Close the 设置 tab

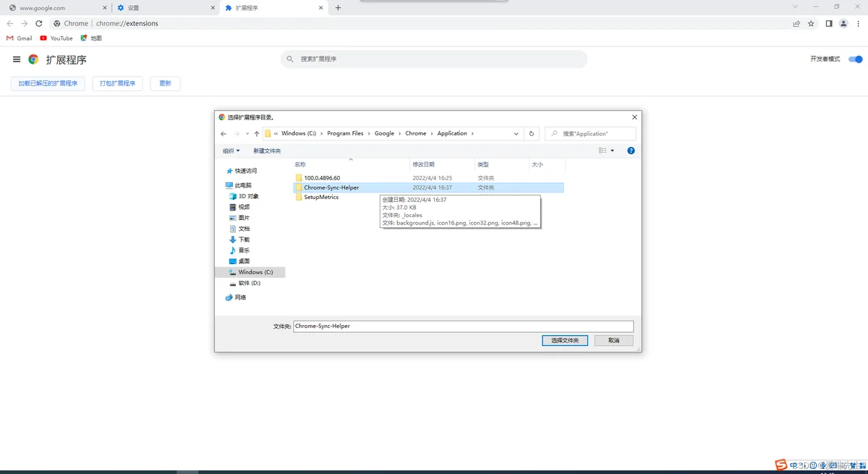pos(213,8)
